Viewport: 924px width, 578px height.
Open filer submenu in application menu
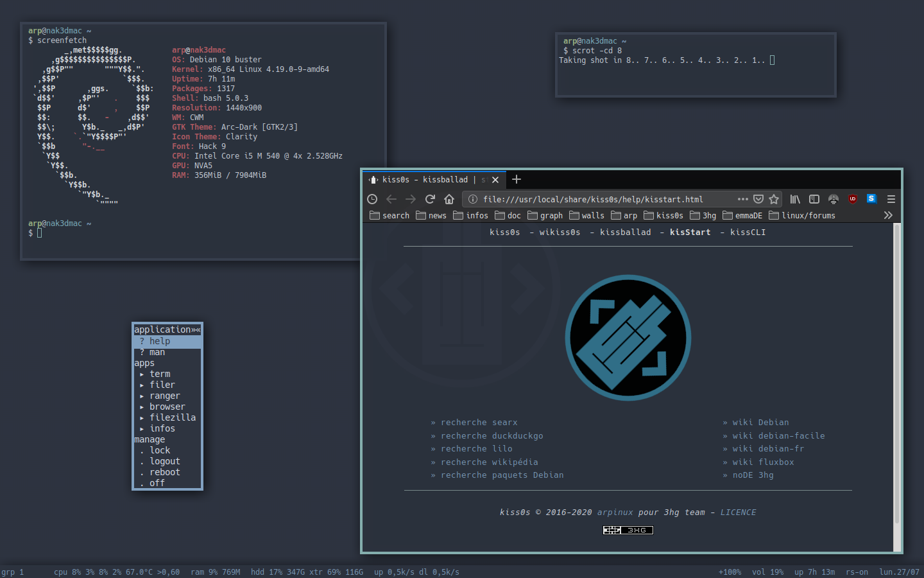click(167, 385)
